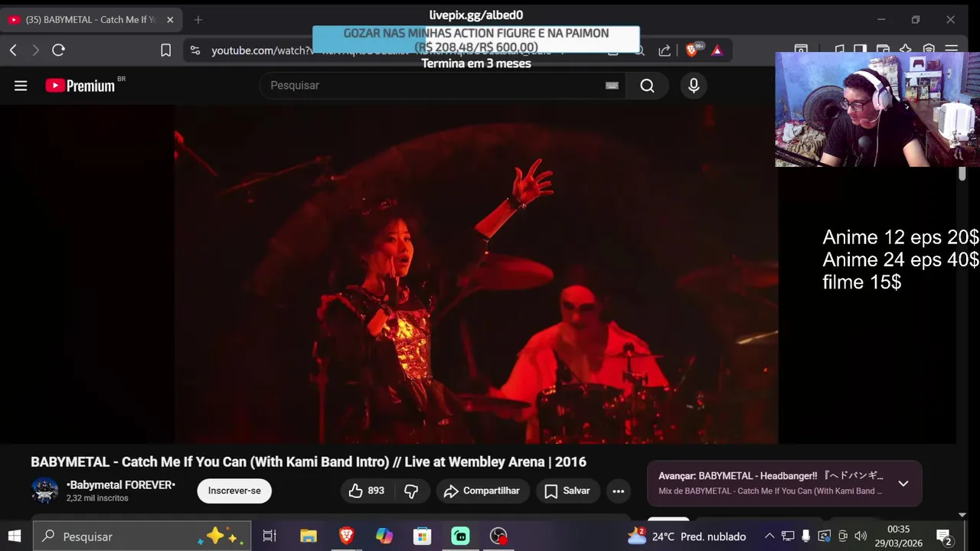Dislike the video with thumbs-down
Viewport: 980px width, 551px height.
pyautogui.click(x=411, y=491)
